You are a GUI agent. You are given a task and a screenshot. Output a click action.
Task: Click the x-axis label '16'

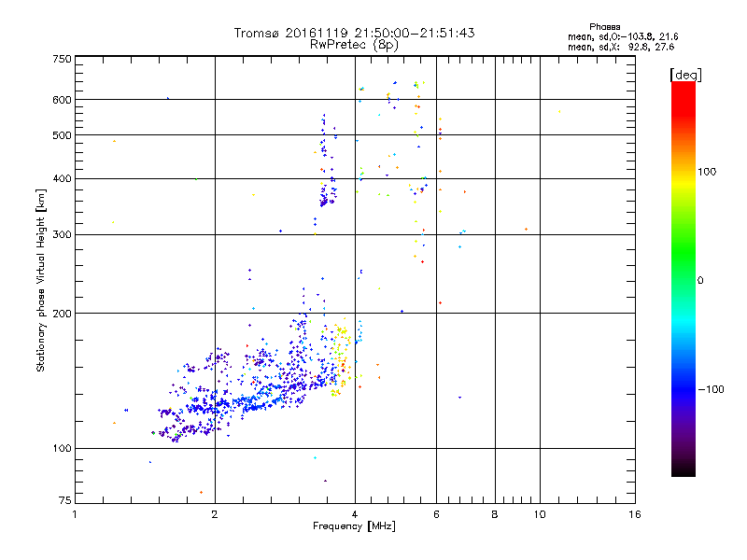tap(635, 514)
